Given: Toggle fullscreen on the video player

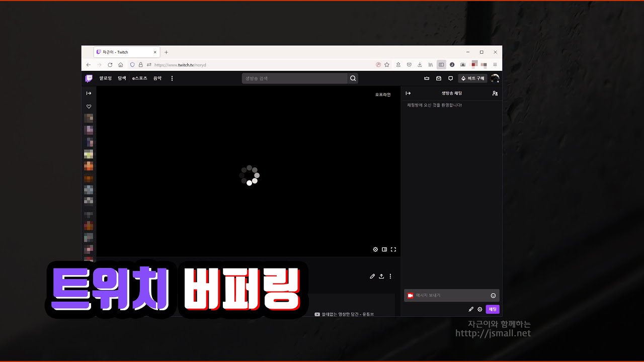Looking at the screenshot, I should (393, 249).
